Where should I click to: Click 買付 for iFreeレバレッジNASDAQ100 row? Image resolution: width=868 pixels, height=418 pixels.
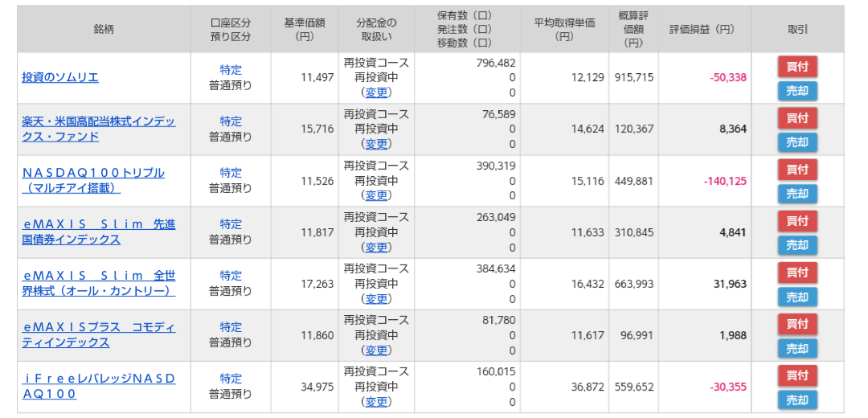click(797, 376)
